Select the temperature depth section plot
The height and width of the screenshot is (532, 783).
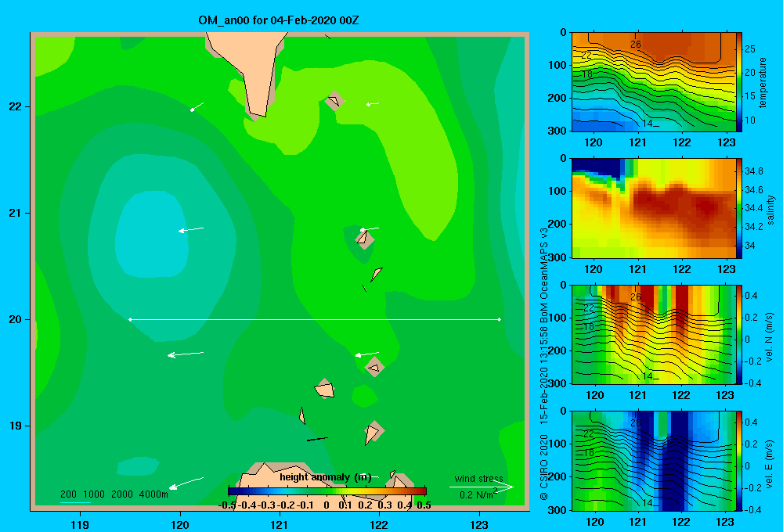654,82
